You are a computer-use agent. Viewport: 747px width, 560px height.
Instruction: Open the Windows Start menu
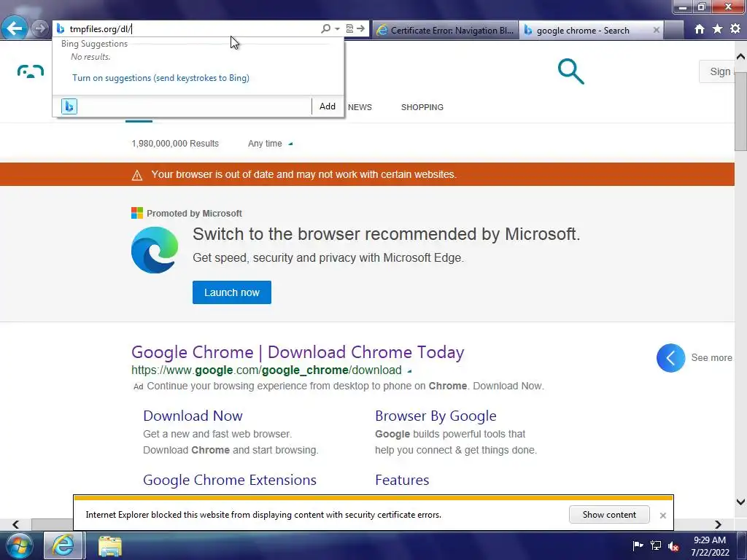19,545
